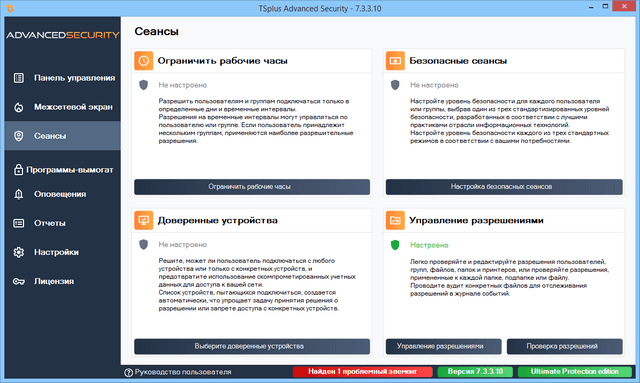Viewport: 640px width, 383px height.
Task: Open the Оповещения section
Action: [x=62, y=194]
